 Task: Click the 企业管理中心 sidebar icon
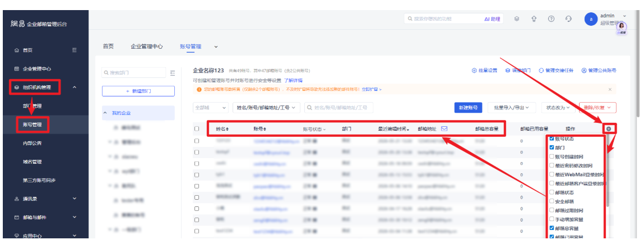coord(16,68)
